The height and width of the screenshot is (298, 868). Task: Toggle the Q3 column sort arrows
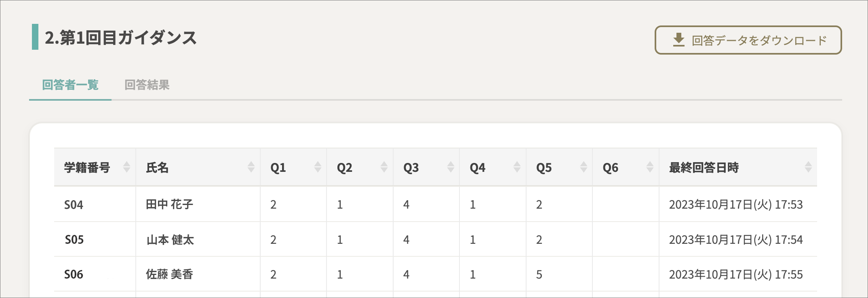[x=451, y=167]
